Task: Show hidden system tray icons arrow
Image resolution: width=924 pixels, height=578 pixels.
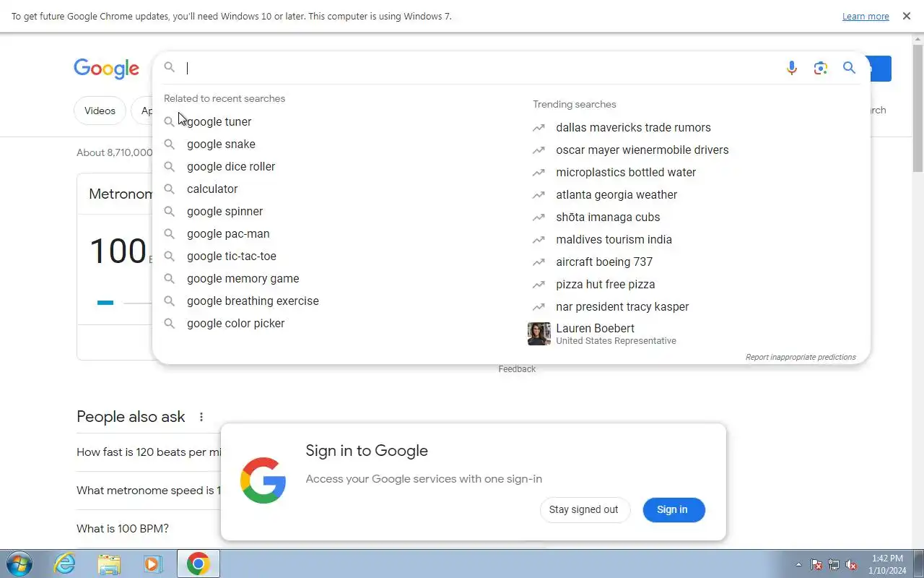Action: click(798, 565)
